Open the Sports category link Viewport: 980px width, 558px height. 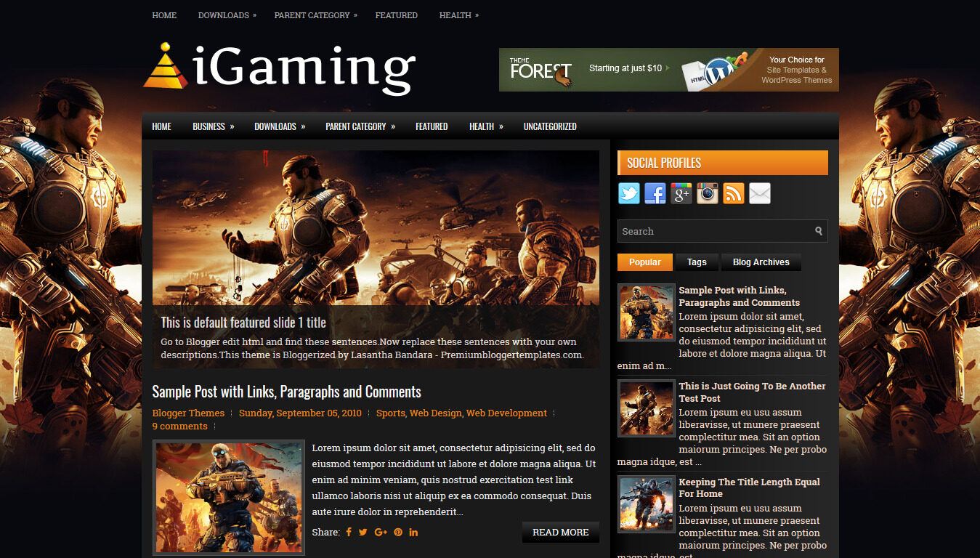pyautogui.click(x=390, y=413)
